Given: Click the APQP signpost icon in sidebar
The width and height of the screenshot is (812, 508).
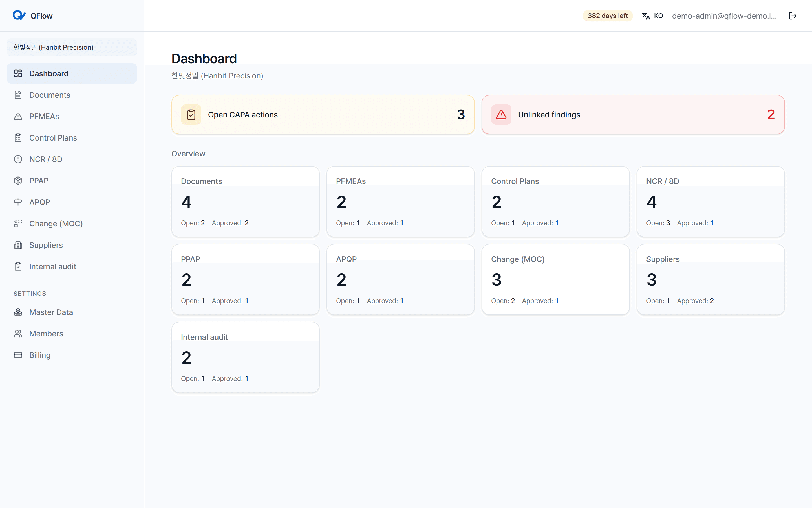Looking at the screenshot, I should point(18,202).
